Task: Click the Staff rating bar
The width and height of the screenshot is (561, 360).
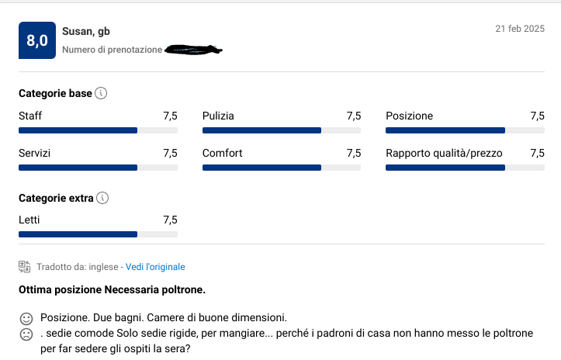Action: click(98, 130)
